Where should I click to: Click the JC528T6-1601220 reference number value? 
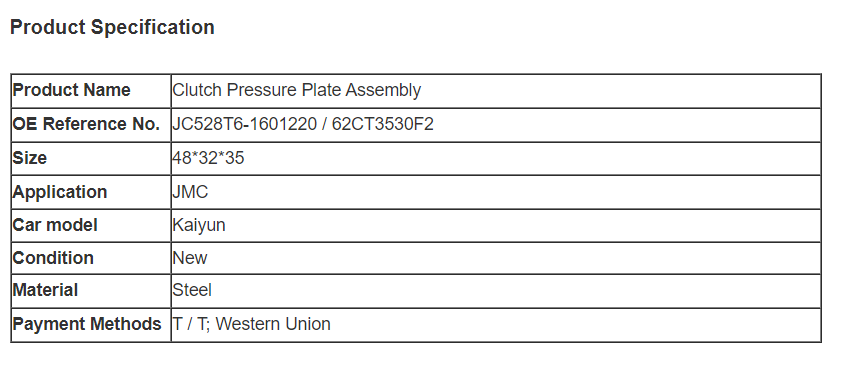244,124
